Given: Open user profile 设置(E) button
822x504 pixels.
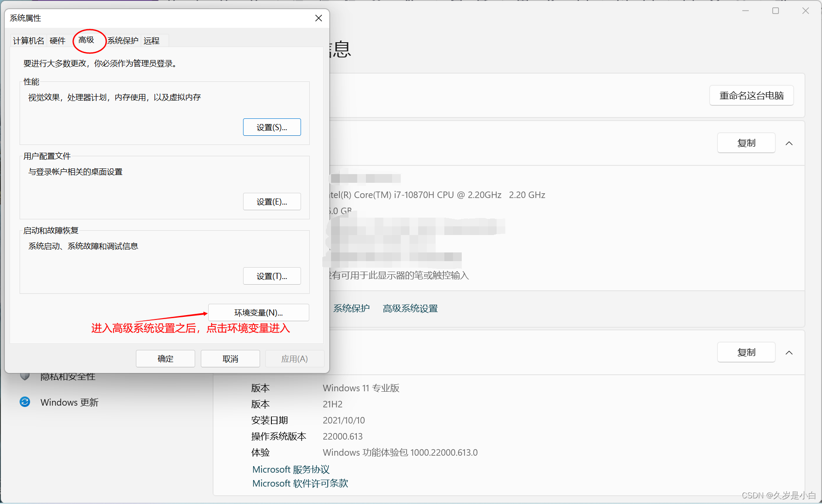Looking at the screenshot, I should 272,202.
